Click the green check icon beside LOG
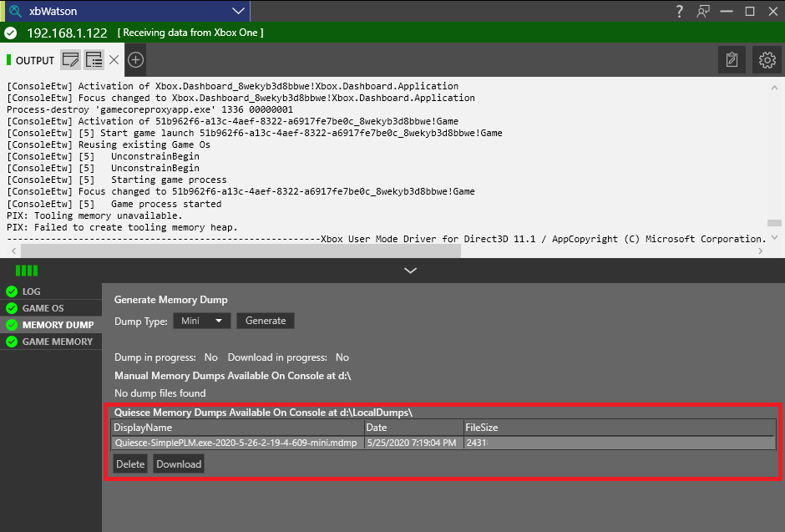Viewport: 785px width, 532px height. tap(12, 291)
